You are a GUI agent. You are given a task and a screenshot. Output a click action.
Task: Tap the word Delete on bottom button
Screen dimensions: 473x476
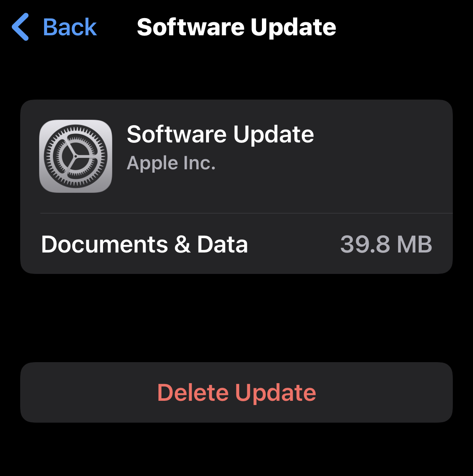(193, 392)
